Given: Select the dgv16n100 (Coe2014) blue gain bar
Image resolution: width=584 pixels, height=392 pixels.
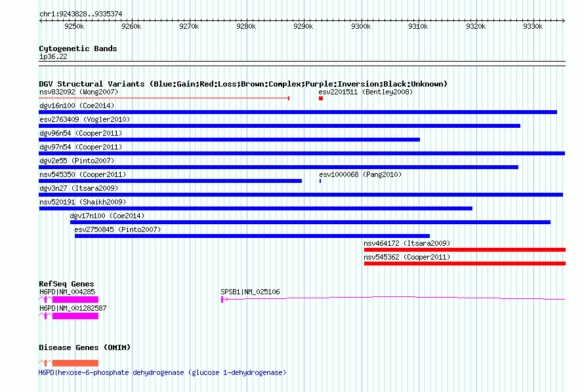Looking at the screenshot, I should click(298, 112).
